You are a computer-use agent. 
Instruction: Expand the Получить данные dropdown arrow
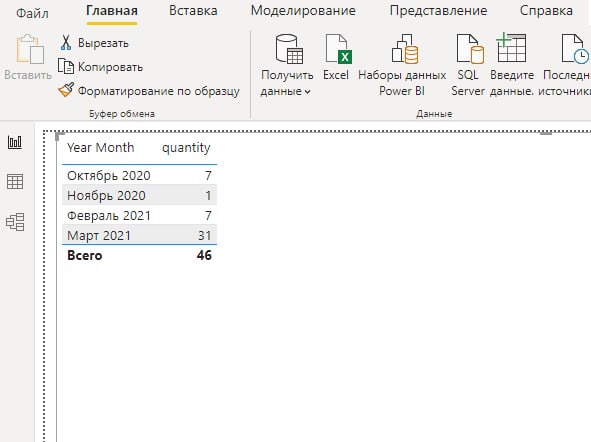(x=308, y=92)
